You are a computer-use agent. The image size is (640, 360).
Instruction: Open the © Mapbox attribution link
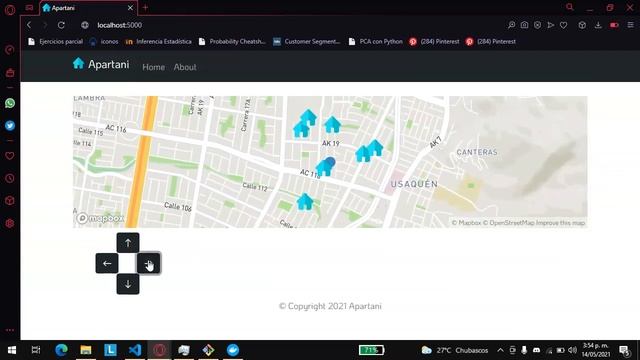(466, 223)
